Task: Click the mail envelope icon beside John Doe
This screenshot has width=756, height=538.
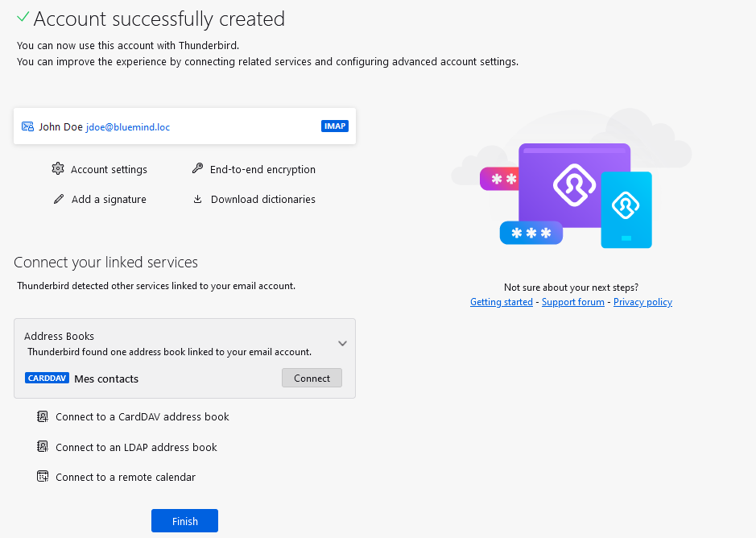Action: point(27,126)
